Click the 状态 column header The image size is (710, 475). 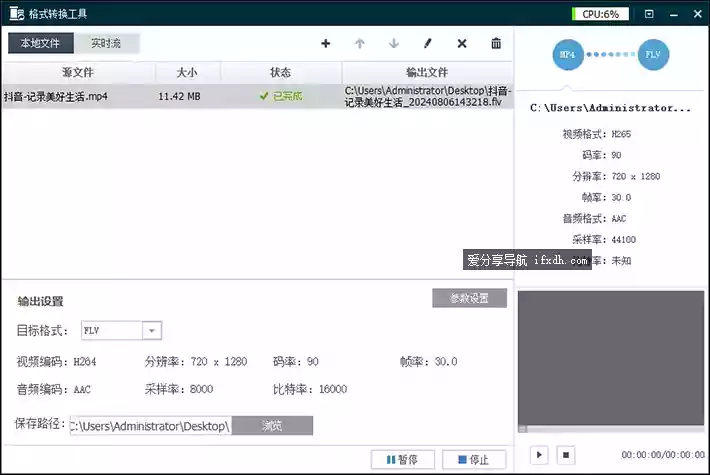click(281, 72)
